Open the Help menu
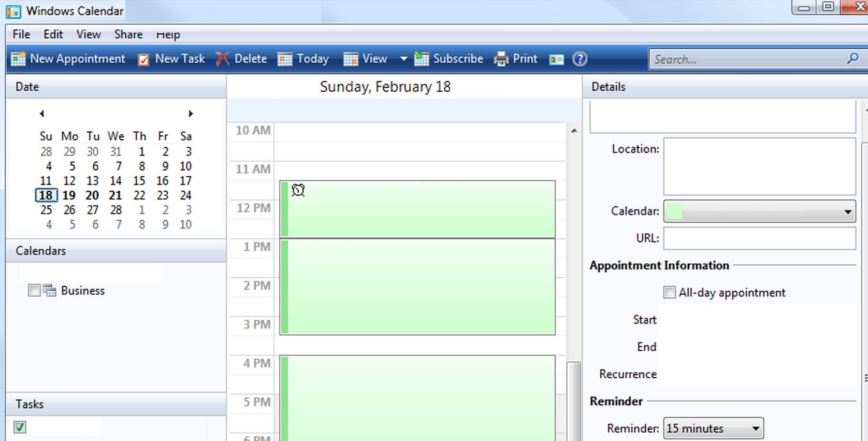The height and width of the screenshot is (441, 868). click(168, 34)
